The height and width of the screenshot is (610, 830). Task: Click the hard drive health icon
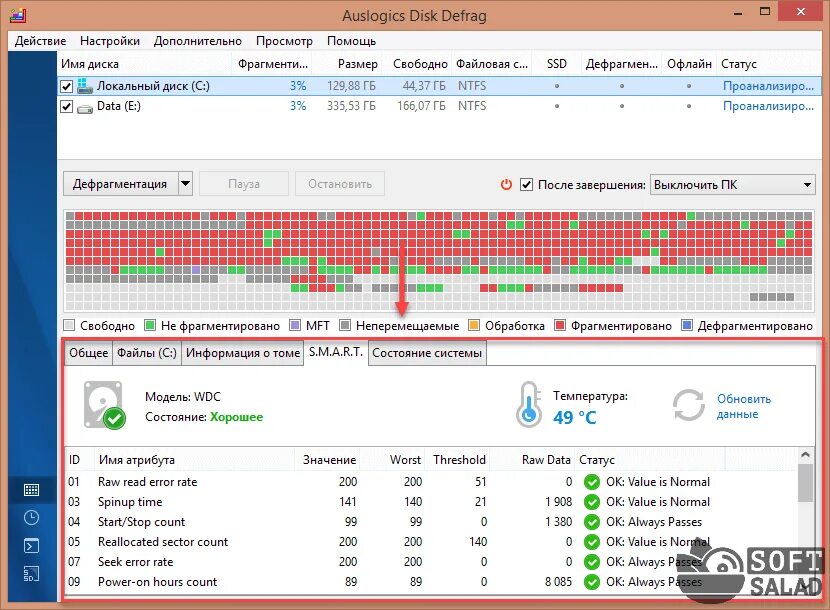coord(104,405)
